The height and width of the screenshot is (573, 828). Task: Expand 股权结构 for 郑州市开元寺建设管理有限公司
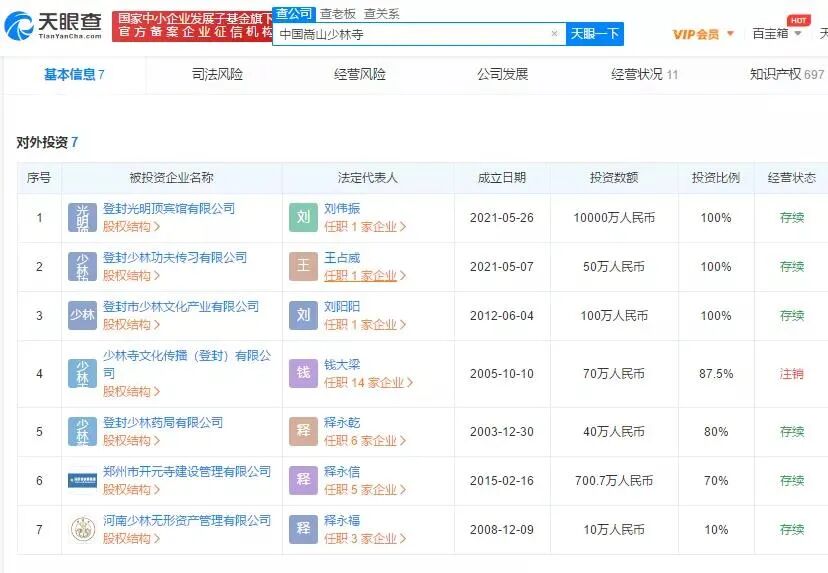click(x=131, y=490)
